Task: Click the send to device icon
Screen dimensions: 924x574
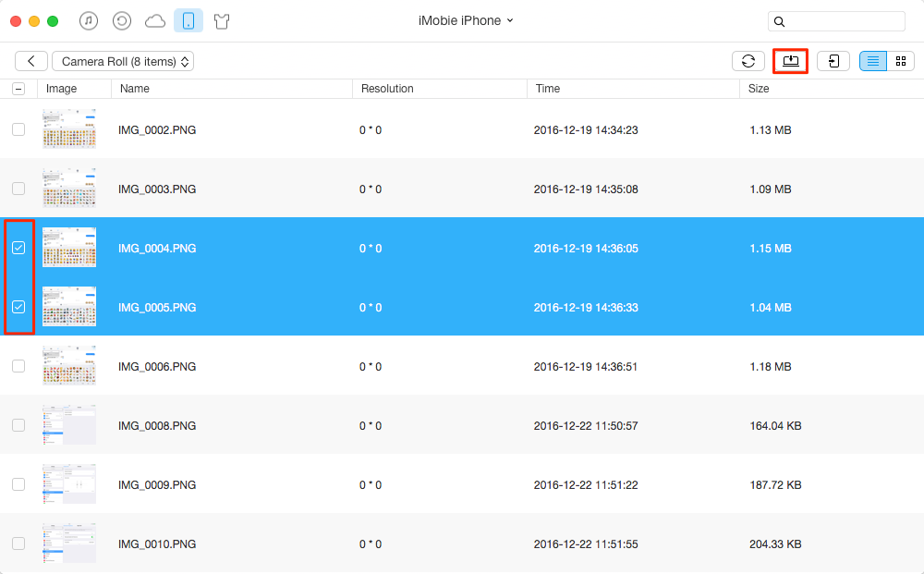Action: pos(833,61)
